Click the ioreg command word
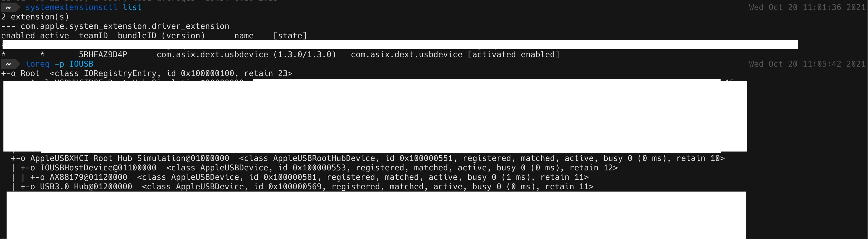Viewport: 868px width, 239px height. click(37, 64)
